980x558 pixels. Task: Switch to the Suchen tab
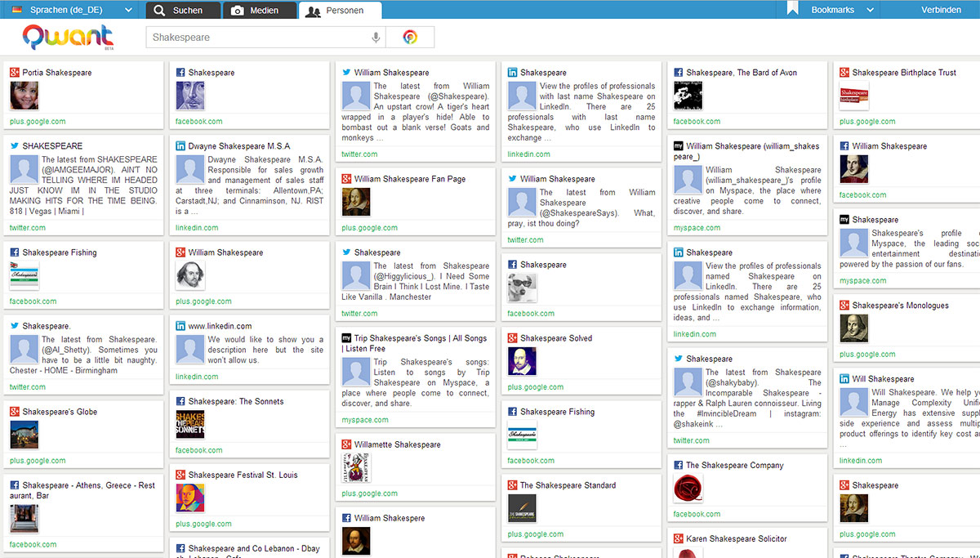(183, 11)
